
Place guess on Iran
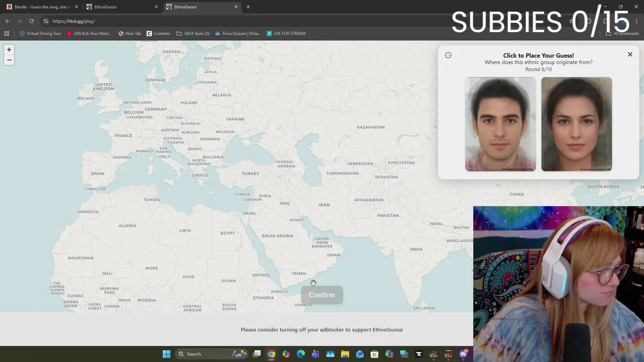tap(324, 205)
